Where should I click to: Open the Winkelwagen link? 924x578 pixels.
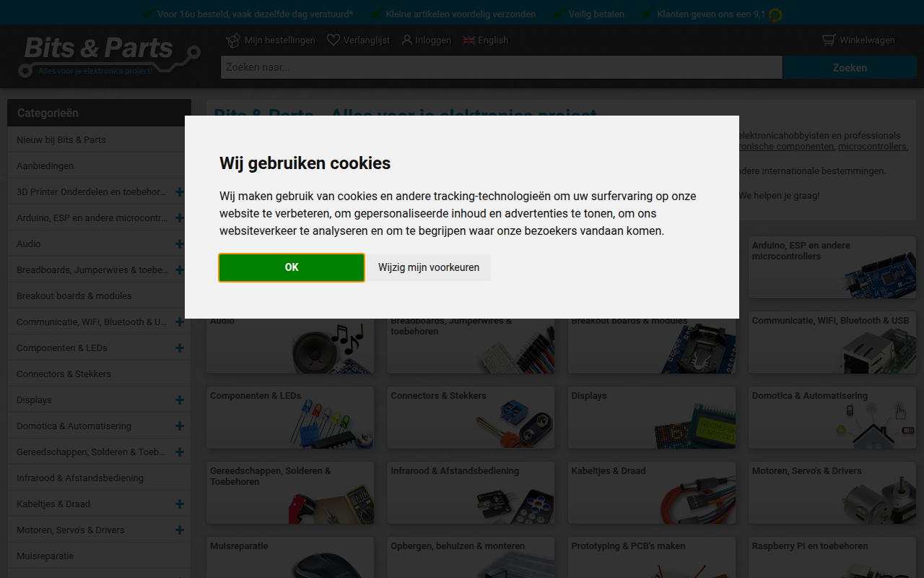pyautogui.click(x=867, y=40)
